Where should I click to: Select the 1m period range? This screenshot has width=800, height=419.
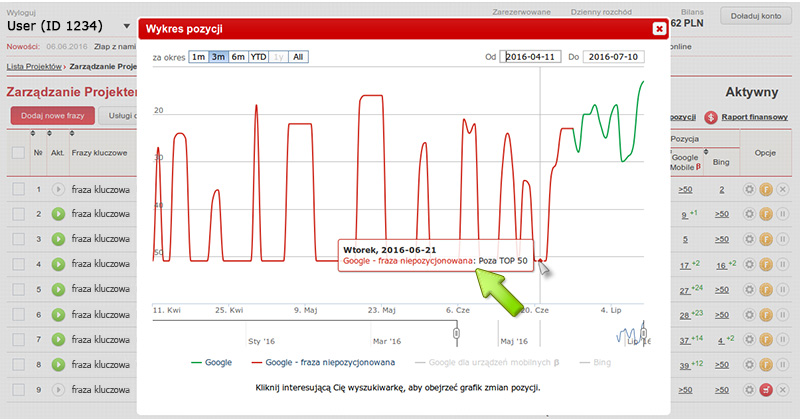click(x=199, y=58)
